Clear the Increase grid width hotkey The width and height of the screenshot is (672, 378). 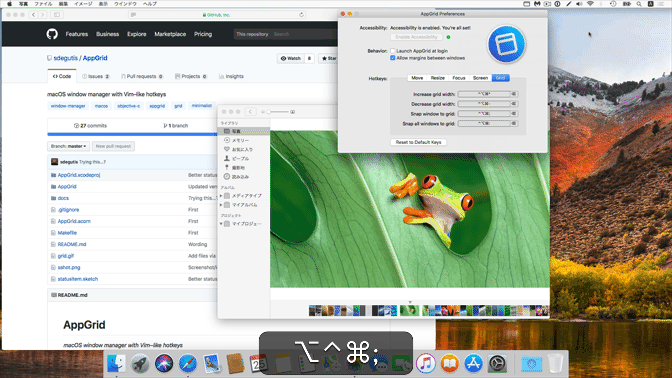[513, 94]
